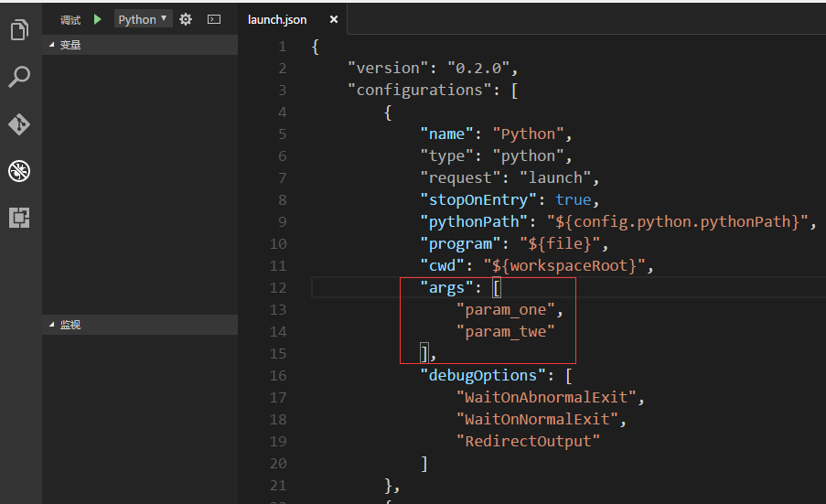Collapse the 变量 section

tap(70, 44)
